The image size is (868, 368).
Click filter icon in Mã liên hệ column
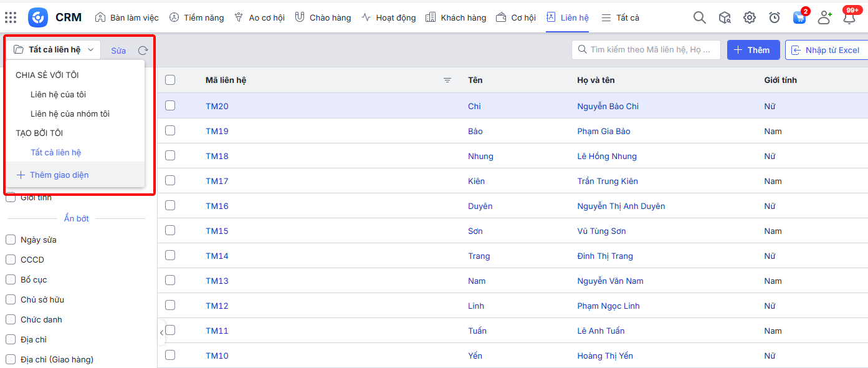point(447,80)
